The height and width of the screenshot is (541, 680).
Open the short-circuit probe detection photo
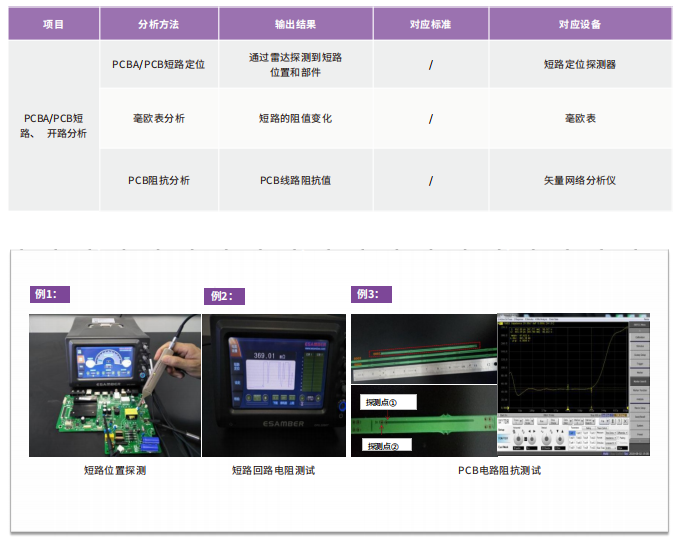pyautogui.click(x=114, y=385)
